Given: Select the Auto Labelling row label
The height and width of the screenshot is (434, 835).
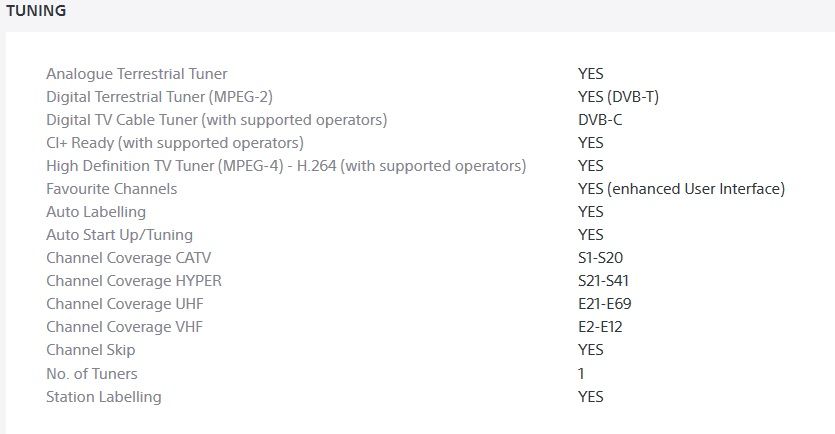Looking at the screenshot, I should coord(96,212).
